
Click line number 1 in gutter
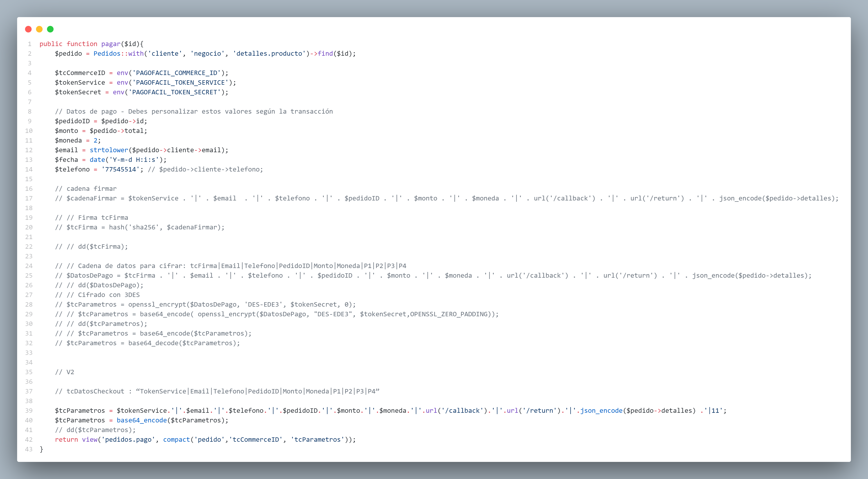coord(30,44)
